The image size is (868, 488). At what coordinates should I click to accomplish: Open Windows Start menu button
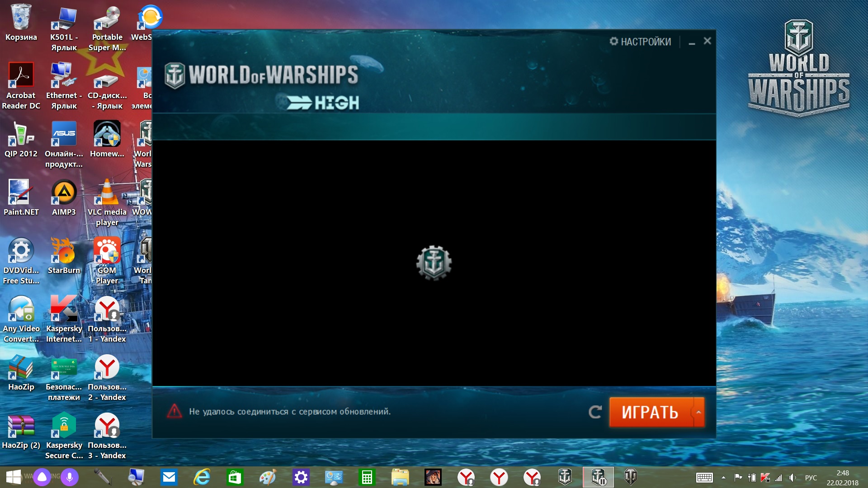click(13, 477)
